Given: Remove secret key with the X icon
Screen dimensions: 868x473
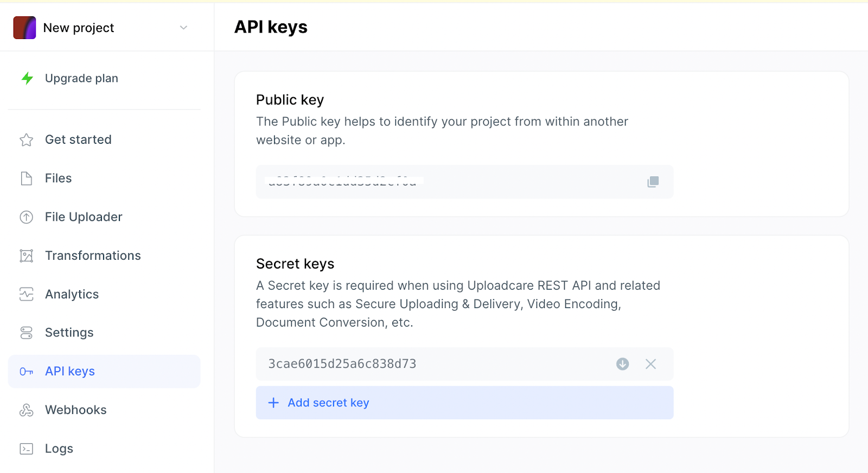Looking at the screenshot, I should point(650,364).
